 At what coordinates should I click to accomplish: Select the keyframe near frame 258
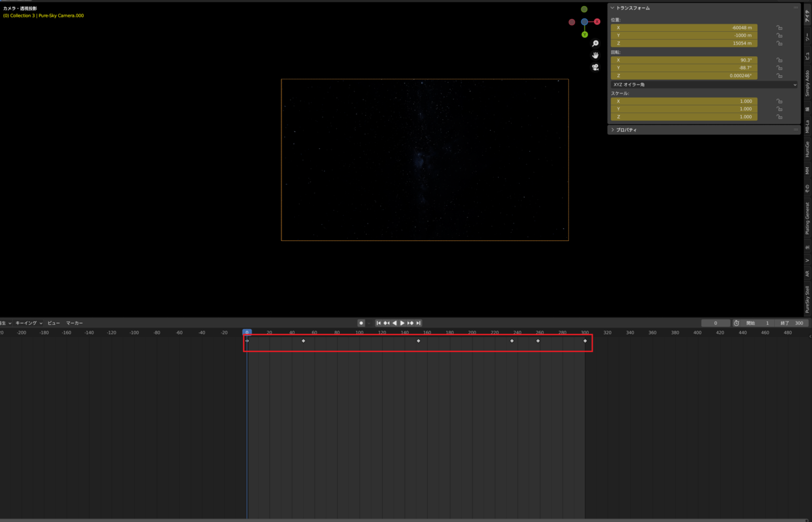(538, 341)
